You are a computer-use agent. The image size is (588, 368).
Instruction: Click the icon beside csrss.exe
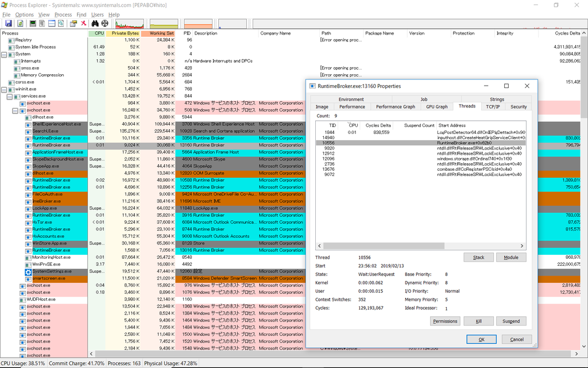click(x=11, y=82)
